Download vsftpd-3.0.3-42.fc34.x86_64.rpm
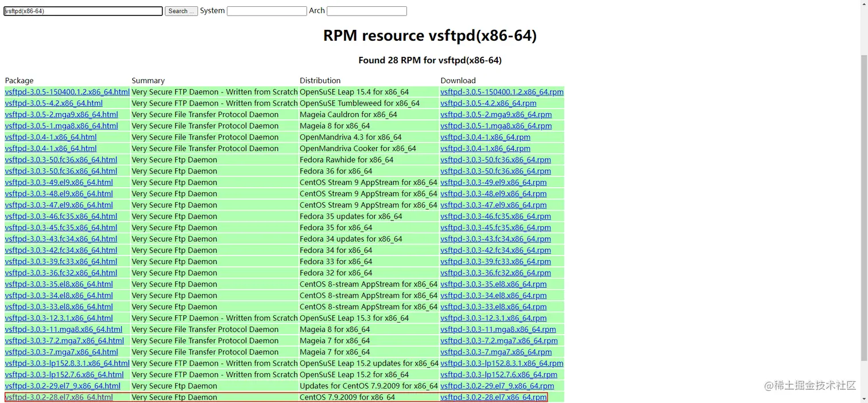The width and height of the screenshot is (868, 403). pos(495,250)
